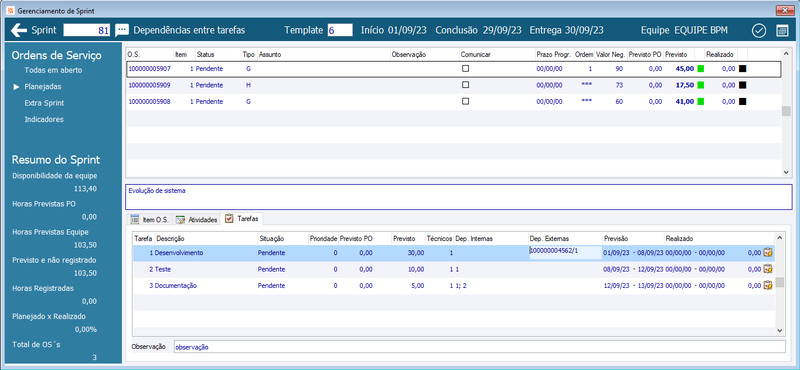The image size is (800, 370).
Task: Open the Indicadores section
Action: click(44, 119)
